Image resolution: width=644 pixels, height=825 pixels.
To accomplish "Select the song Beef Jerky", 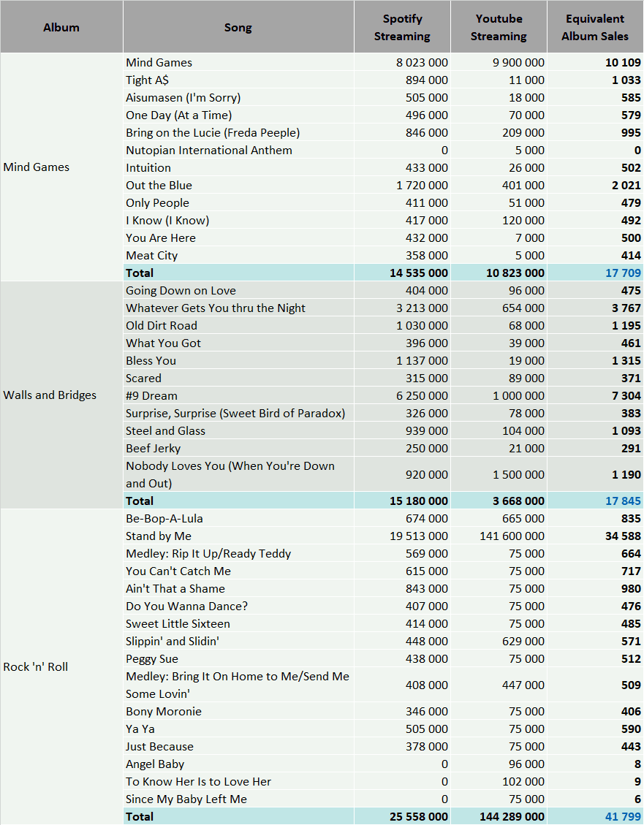I will point(238,448).
